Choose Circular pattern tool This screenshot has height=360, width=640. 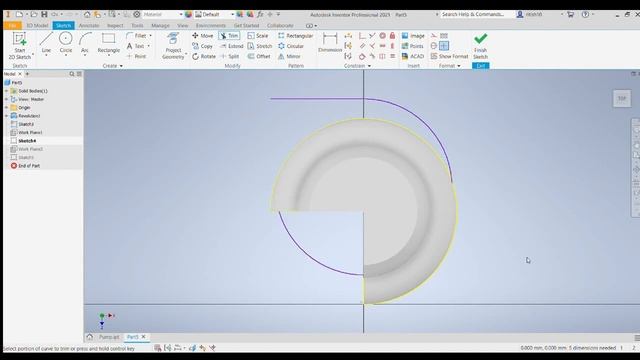point(291,46)
